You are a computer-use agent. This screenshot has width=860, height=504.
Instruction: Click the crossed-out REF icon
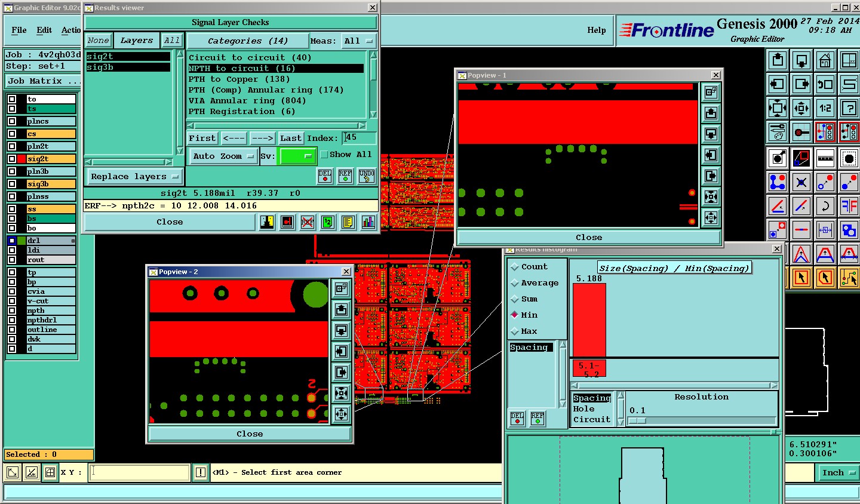click(308, 222)
